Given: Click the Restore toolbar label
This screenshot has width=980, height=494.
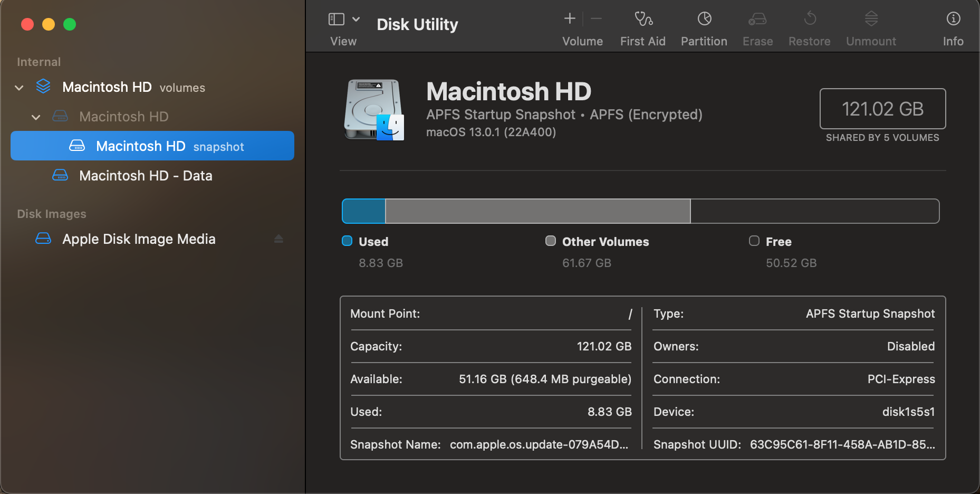Looking at the screenshot, I should [x=809, y=41].
